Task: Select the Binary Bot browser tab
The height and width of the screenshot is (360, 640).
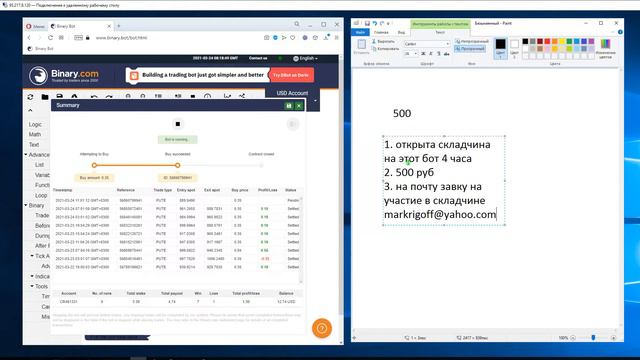Action: coord(80,26)
